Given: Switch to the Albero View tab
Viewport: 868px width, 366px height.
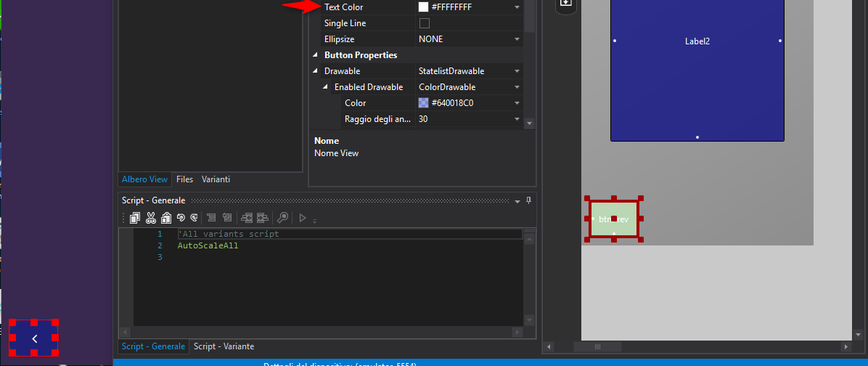Looking at the screenshot, I should point(144,179).
